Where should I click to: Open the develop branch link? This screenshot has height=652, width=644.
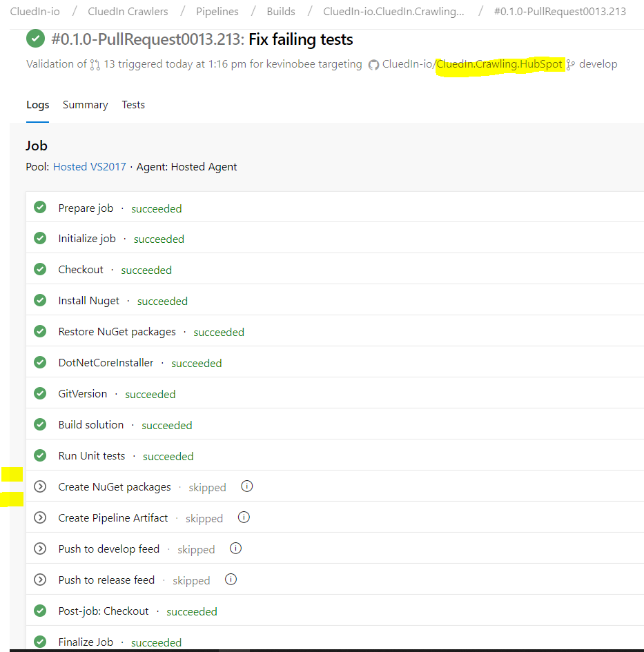(598, 64)
